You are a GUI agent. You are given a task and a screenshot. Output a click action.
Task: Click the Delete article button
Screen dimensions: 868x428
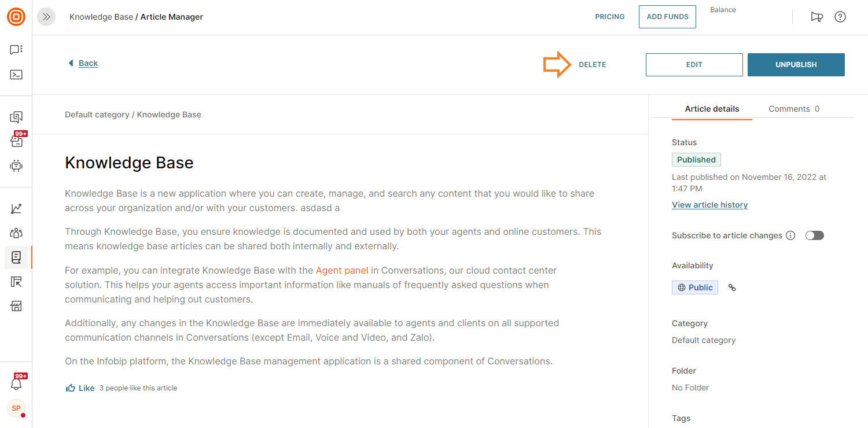592,65
